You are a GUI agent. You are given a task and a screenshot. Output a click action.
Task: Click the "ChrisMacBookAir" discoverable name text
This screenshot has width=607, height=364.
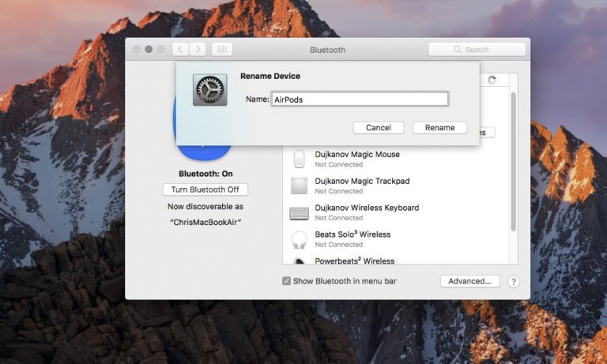205,223
